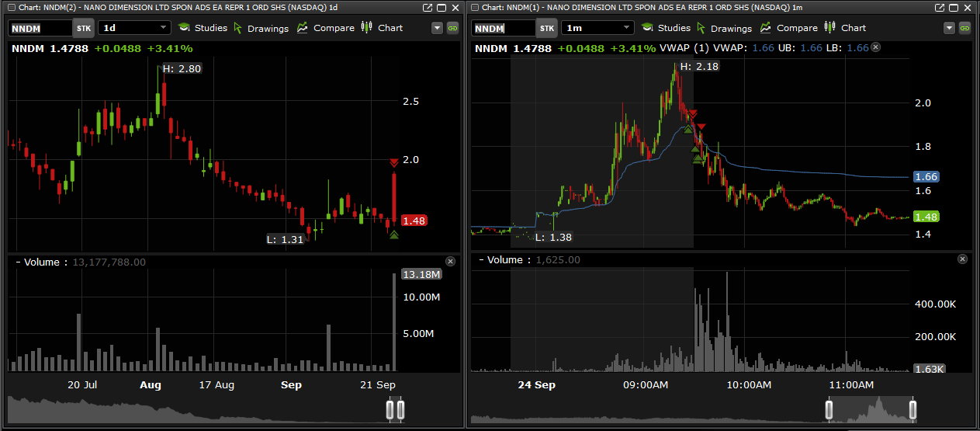
Task: Click the L: 1.31 low label
Action: 285,239
